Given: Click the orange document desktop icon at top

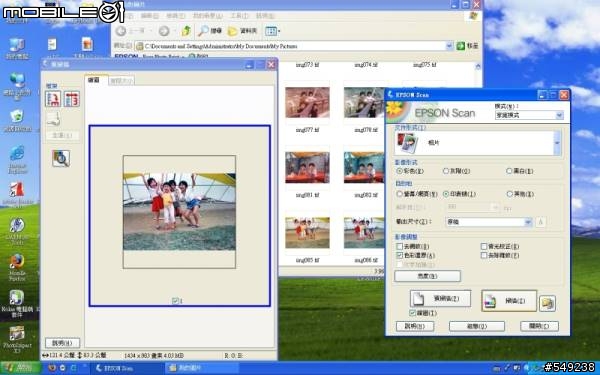Looking at the screenshot, I should (x=87, y=44).
